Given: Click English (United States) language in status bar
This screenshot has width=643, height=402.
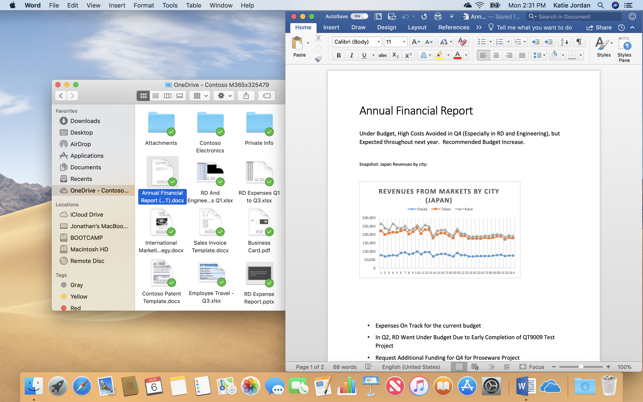Looking at the screenshot, I should pyautogui.click(x=411, y=367).
